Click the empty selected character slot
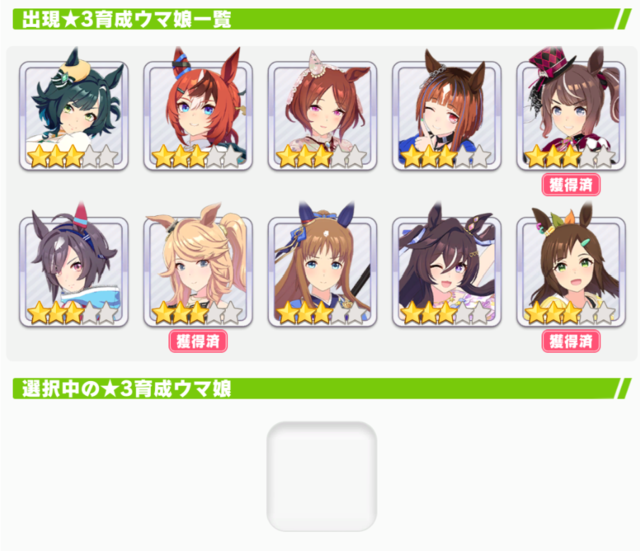Image resolution: width=640 pixels, height=551 pixels. tap(322, 476)
